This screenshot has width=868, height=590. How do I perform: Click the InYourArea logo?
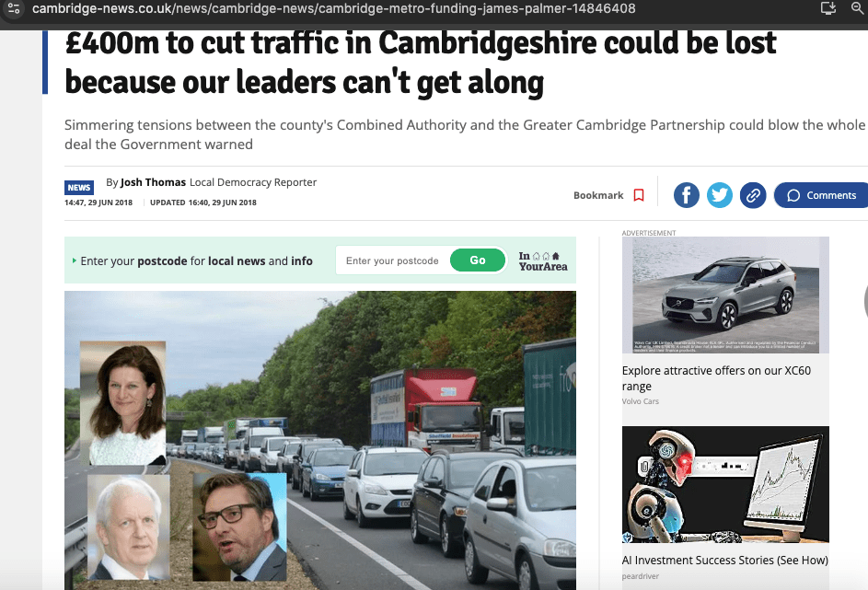pyautogui.click(x=543, y=260)
